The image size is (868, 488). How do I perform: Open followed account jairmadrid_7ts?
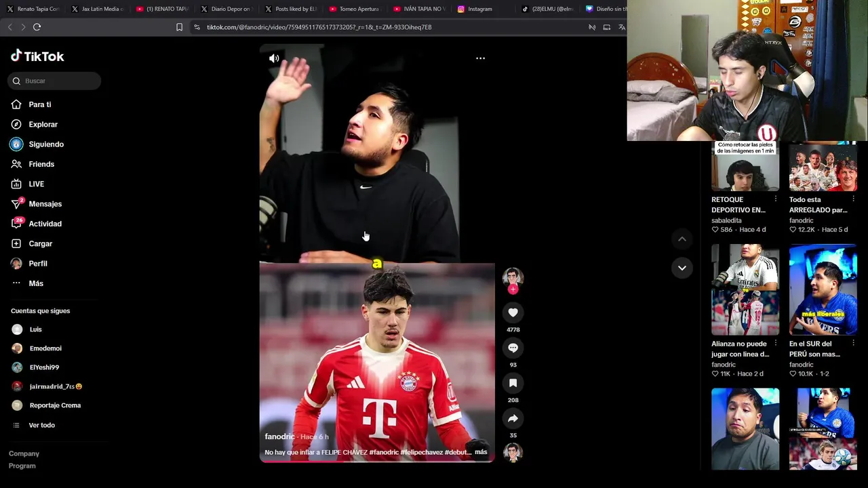coord(47,386)
